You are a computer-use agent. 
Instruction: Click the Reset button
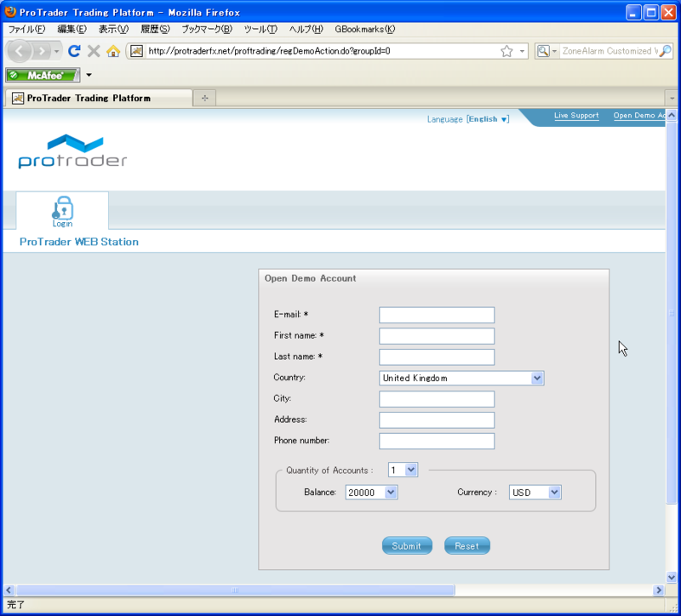click(x=466, y=545)
